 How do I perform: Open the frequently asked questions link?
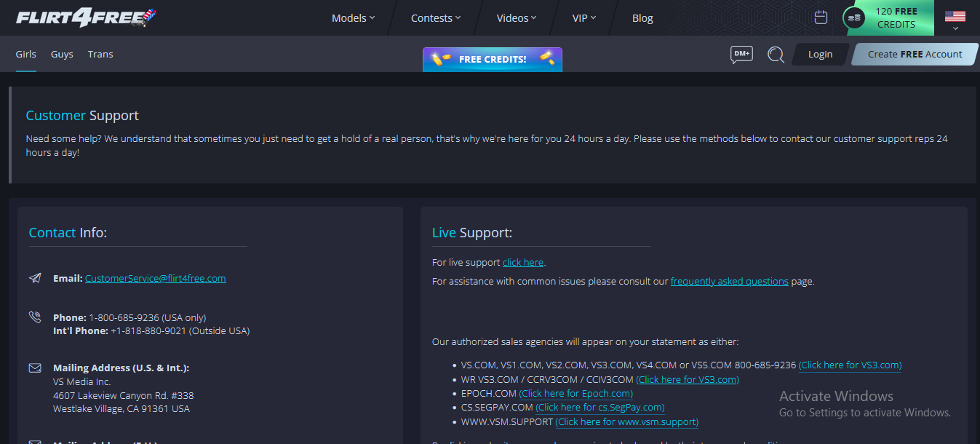pos(730,281)
